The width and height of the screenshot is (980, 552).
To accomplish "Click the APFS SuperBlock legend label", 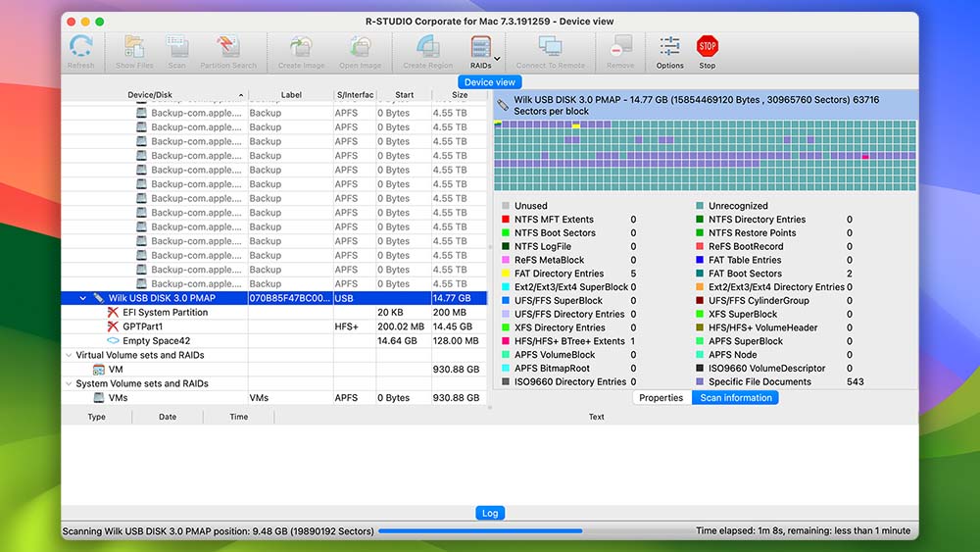I will (746, 341).
